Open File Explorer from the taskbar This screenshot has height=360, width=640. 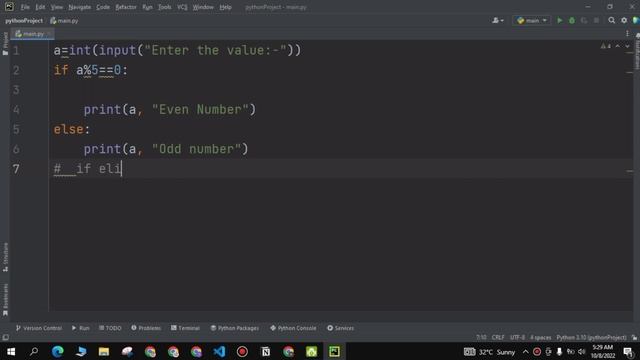tap(104, 351)
